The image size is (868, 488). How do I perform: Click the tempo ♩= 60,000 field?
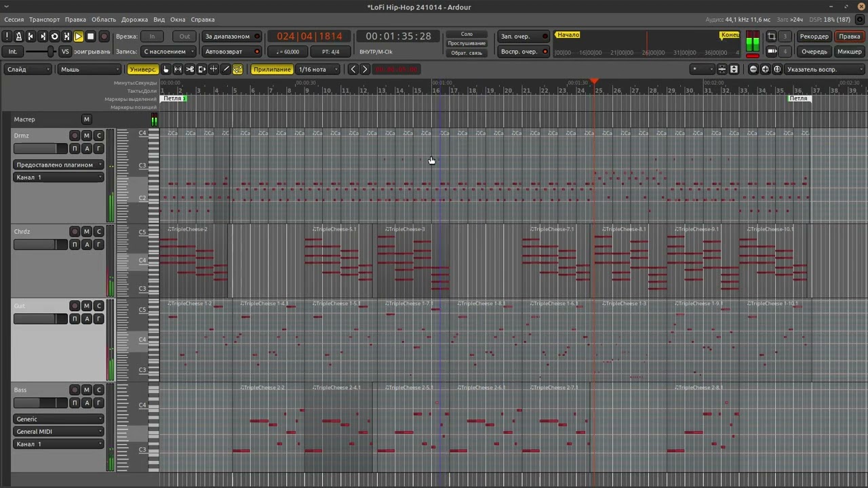[288, 52]
